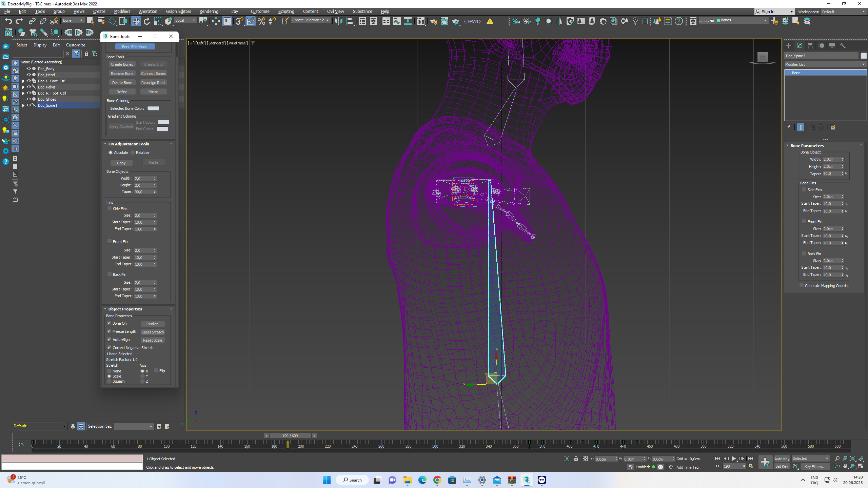Open the Mirror tool in the main toolbar
868x488 pixels.
coord(338,21)
